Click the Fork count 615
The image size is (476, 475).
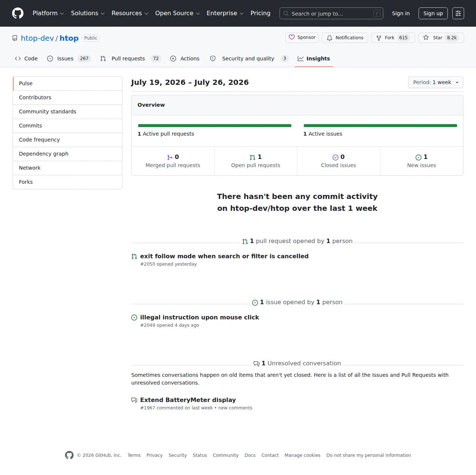point(403,38)
